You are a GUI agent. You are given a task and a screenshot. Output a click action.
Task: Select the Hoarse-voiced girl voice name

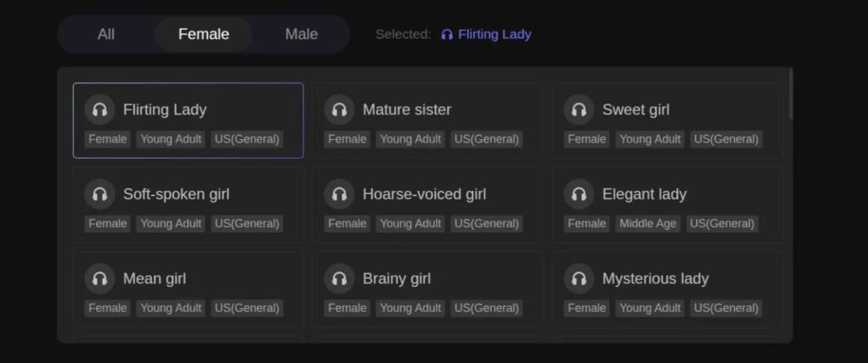(x=425, y=194)
